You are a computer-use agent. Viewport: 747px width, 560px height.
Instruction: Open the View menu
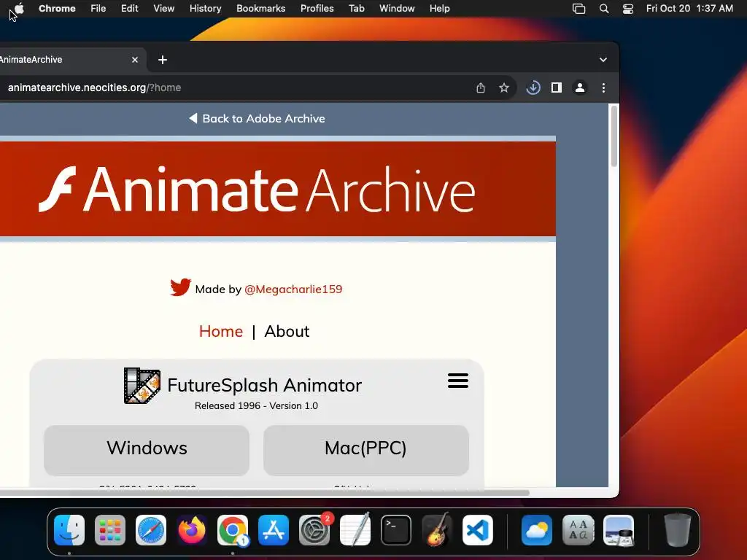(x=163, y=8)
